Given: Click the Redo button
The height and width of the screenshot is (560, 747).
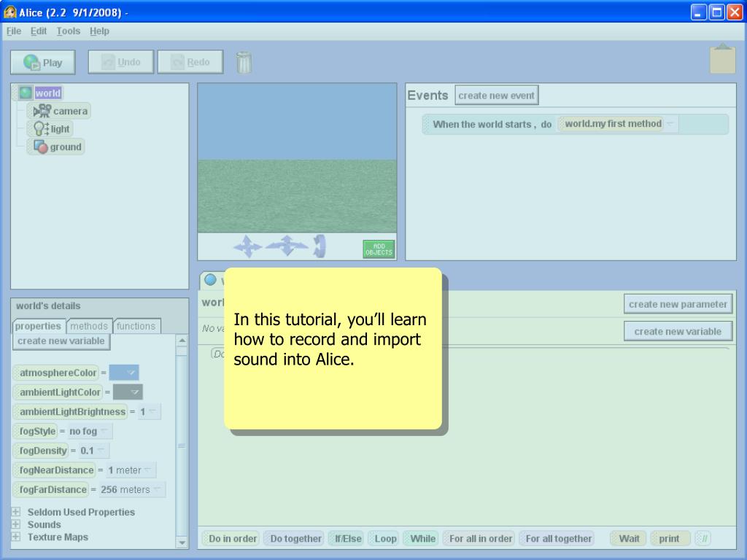Looking at the screenshot, I should (190, 62).
